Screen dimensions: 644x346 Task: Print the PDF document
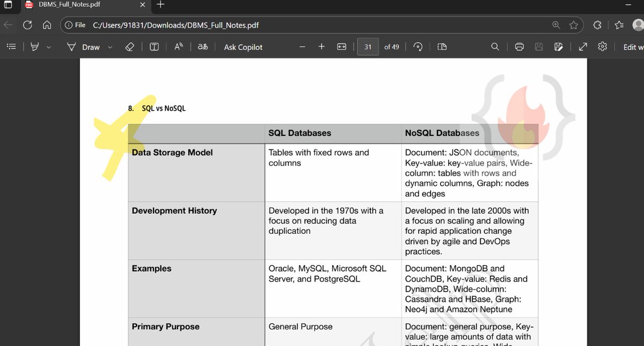pyautogui.click(x=519, y=47)
